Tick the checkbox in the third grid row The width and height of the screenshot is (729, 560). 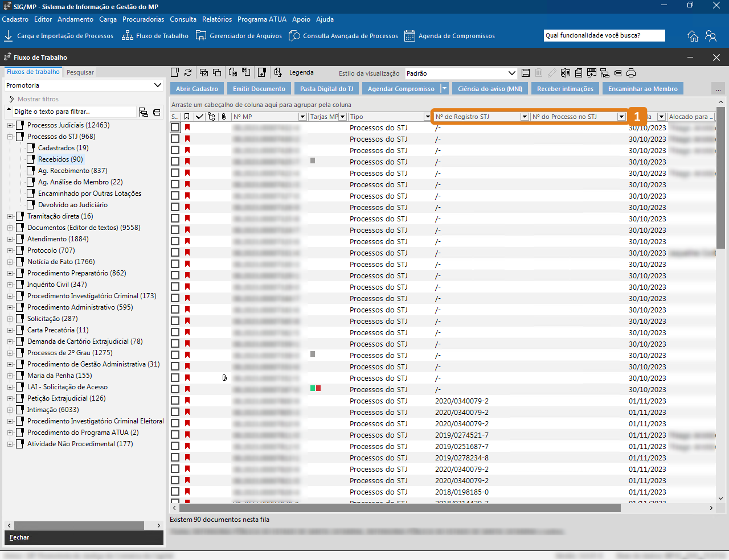pos(175,150)
